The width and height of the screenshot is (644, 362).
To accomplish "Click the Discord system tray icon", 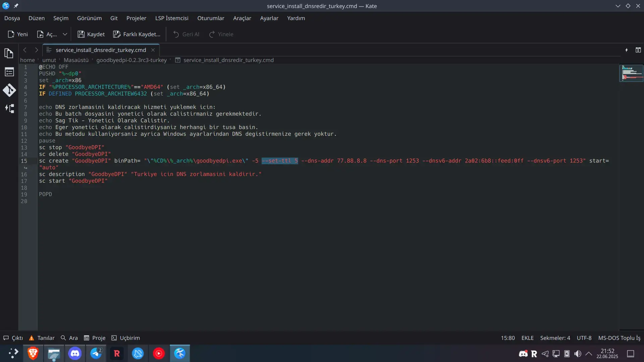I will pyautogui.click(x=523, y=354).
